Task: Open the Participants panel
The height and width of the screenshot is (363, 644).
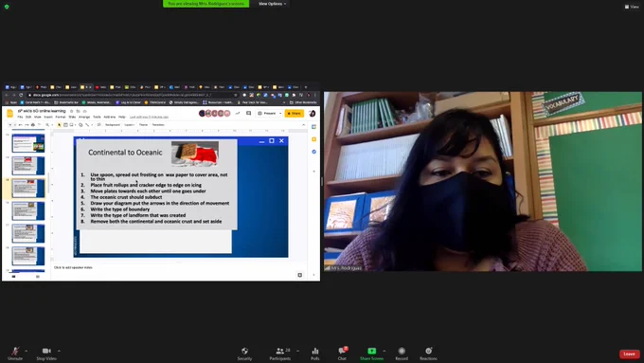Action: tap(280, 354)
